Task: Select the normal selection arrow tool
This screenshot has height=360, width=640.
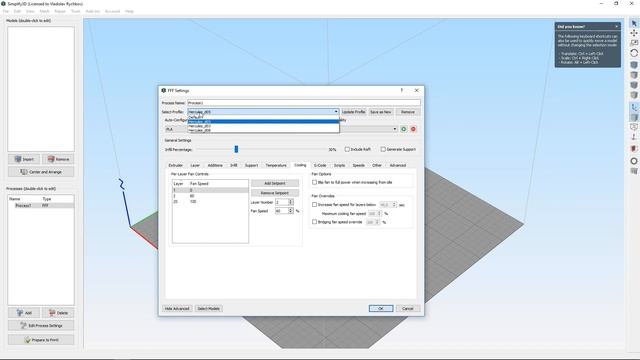Action: tap(634, 23)
